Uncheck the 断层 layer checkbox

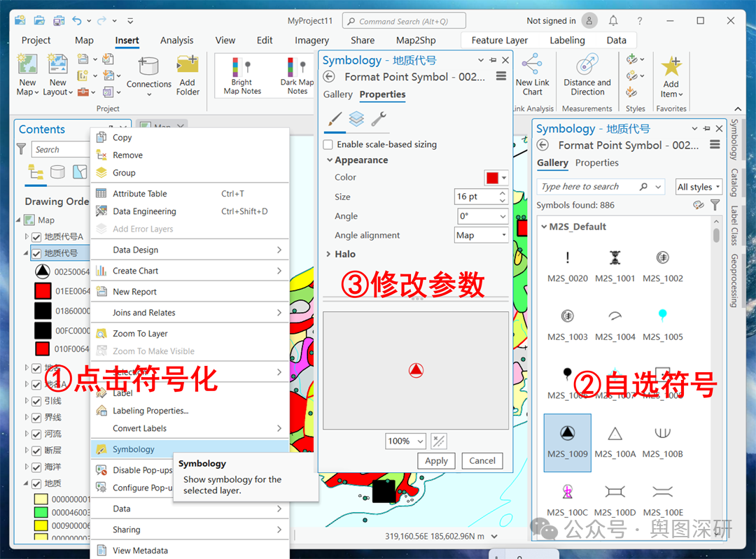tap(36, 451)
